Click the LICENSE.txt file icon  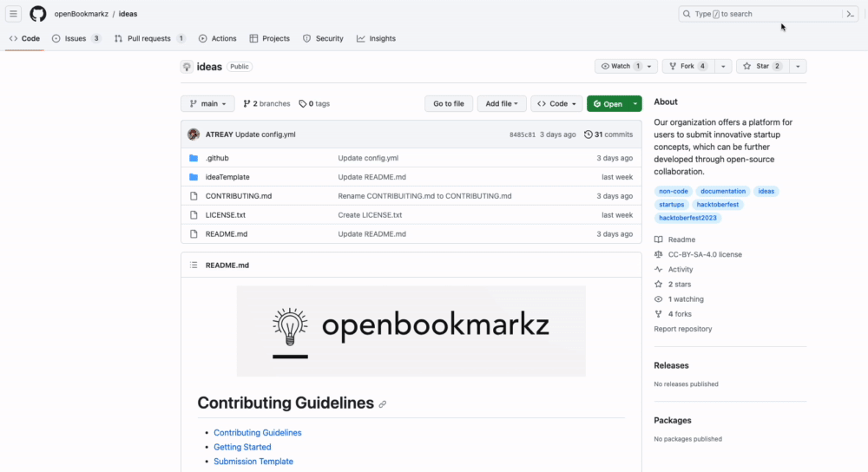tap(194, 214)
